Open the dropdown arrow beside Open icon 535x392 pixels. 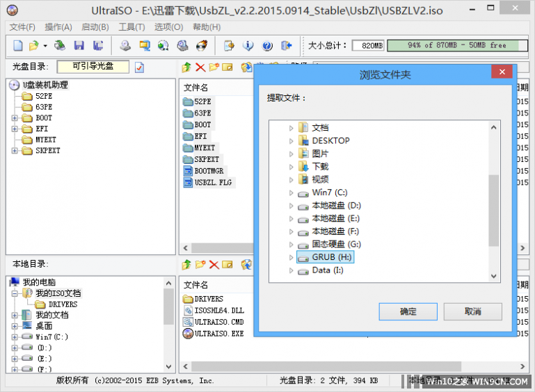pos(45,46)
